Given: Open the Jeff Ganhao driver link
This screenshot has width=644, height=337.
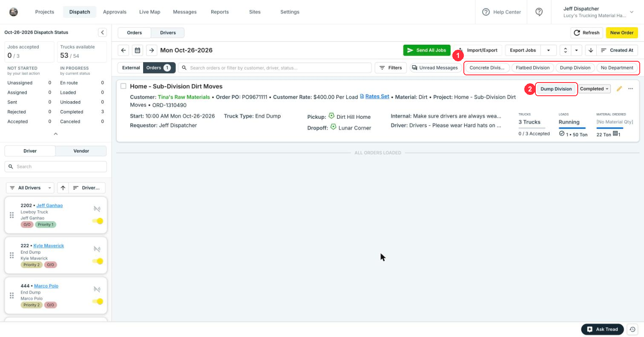Looking at the screenshot, I should coord(49,206).
